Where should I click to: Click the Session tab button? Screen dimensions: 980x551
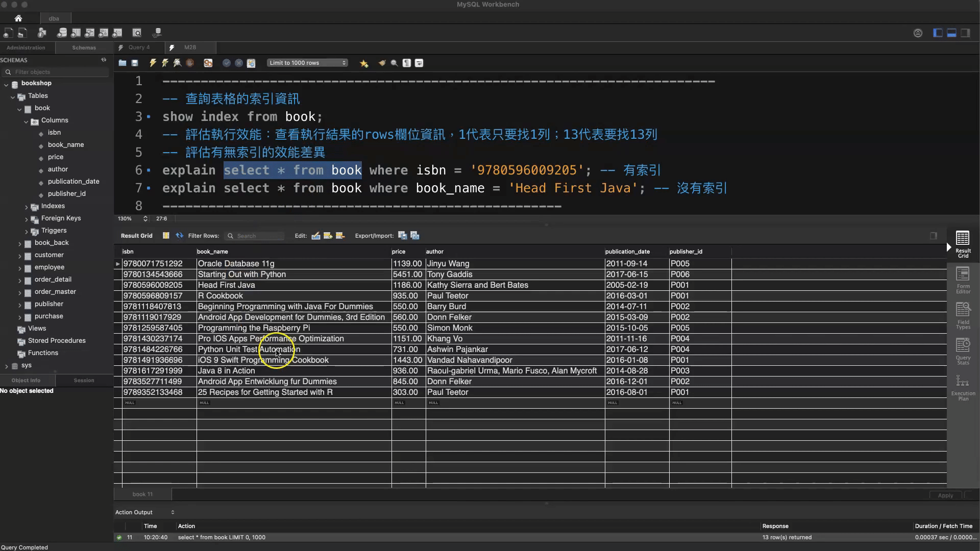tap(84, 381)
